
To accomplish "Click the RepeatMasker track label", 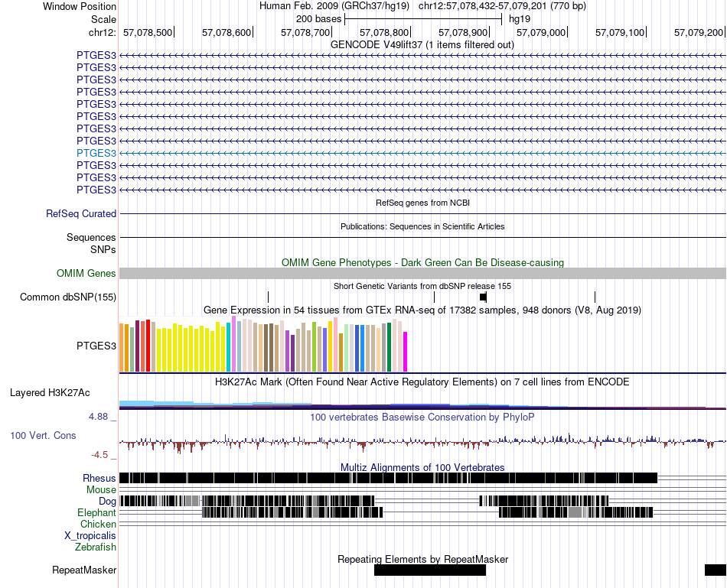I will coord(84,570).
